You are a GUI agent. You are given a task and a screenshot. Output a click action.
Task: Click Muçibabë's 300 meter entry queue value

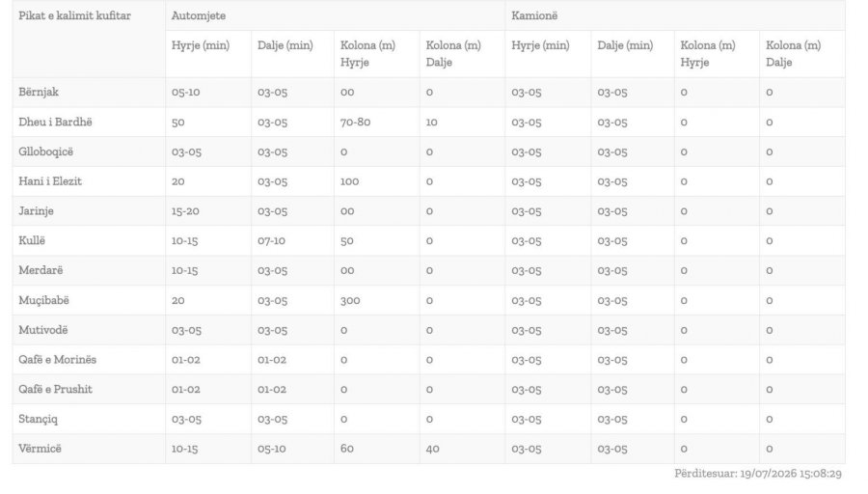click(350, 300)
